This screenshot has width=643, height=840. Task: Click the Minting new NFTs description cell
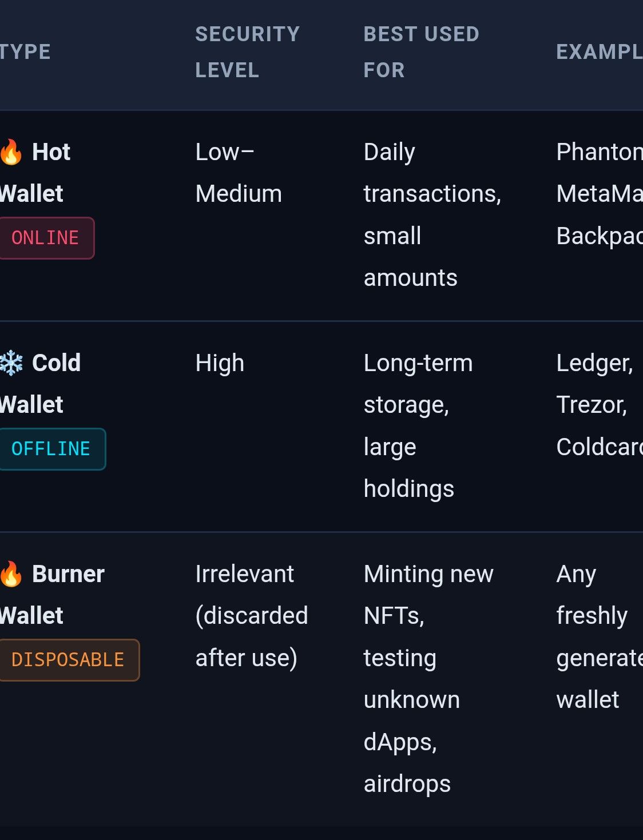tap(428, 679)
